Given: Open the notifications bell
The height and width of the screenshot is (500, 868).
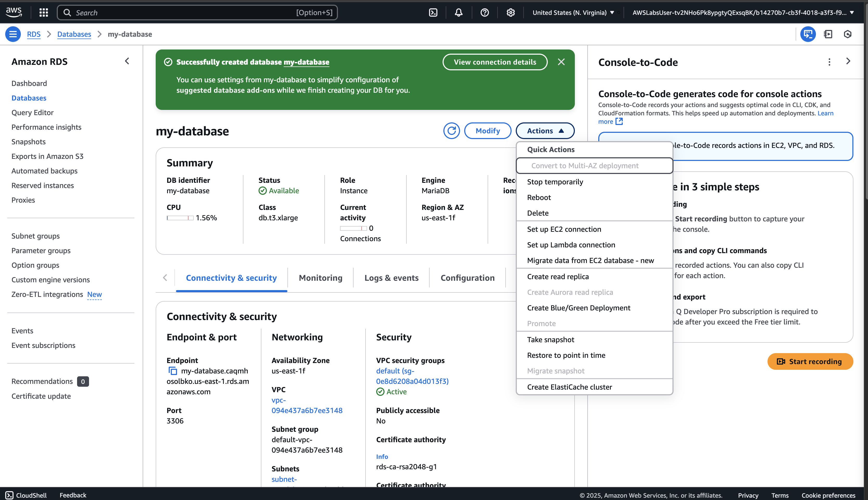Looking at the screenshot, I should [x=458, y=13].
